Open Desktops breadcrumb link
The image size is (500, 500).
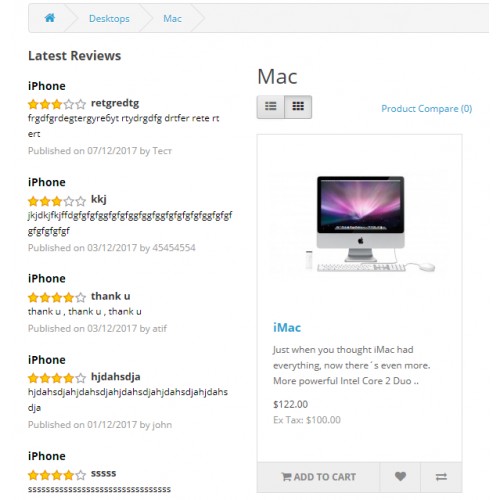tap(109, 18)
